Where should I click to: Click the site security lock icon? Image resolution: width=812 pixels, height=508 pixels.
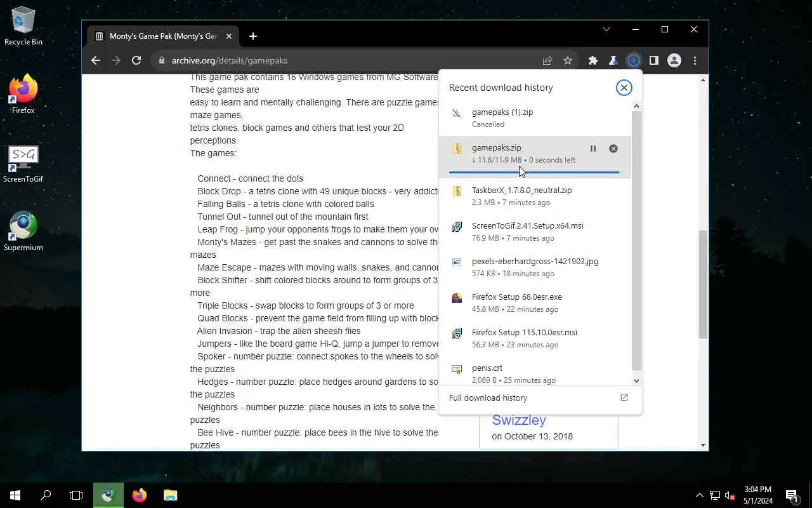161,60
